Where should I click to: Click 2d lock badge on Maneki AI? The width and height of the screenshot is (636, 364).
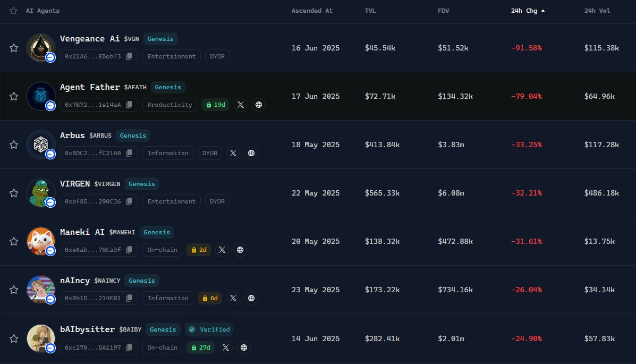point(199,250)
